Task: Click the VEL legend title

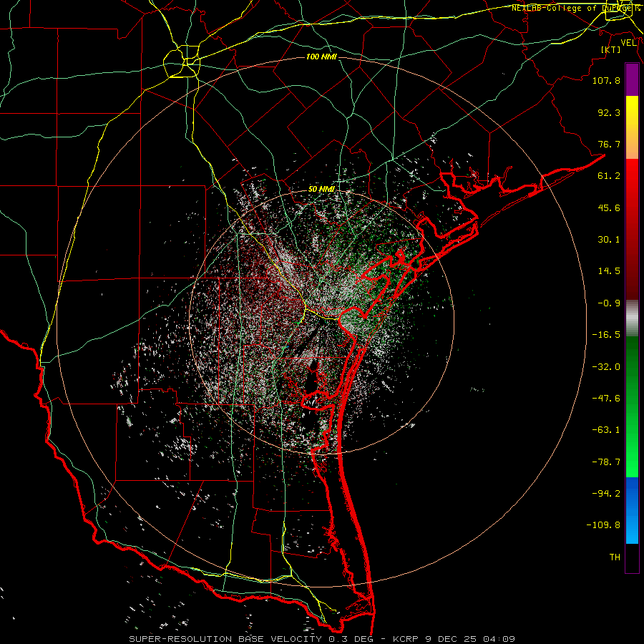Action: pos(628,43)
